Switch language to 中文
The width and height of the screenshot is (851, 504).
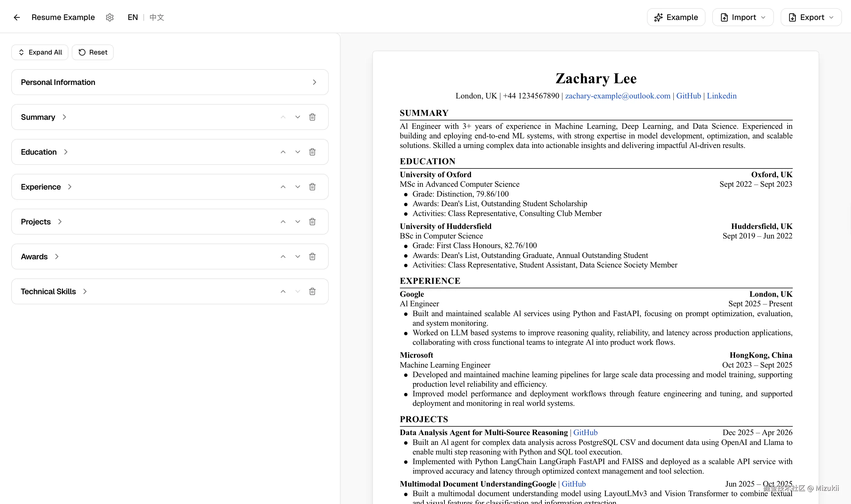157,17
